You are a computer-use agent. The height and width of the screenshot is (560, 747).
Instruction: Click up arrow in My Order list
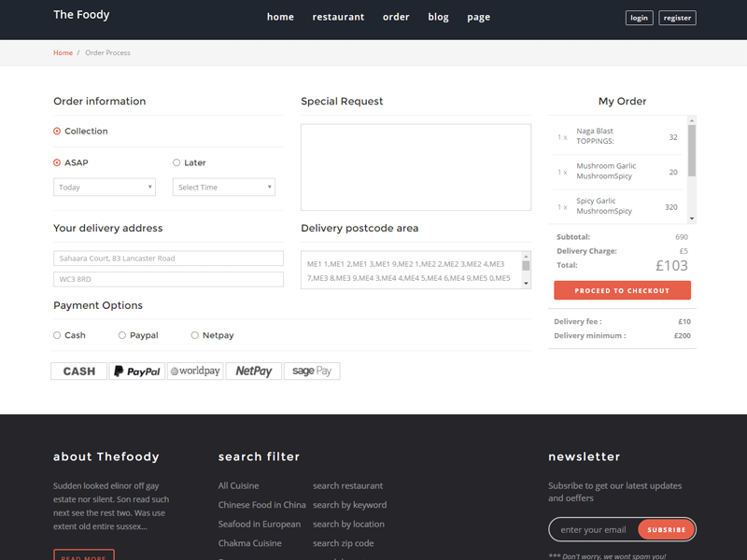(x=692, y=120)
